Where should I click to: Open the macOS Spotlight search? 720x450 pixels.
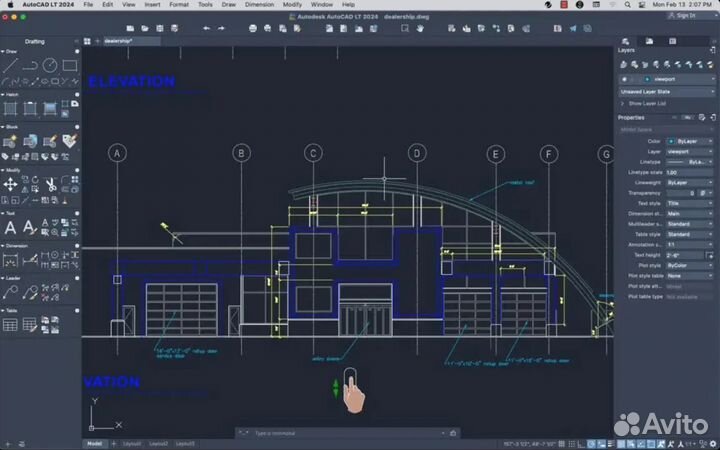click(x=627, y=5)
